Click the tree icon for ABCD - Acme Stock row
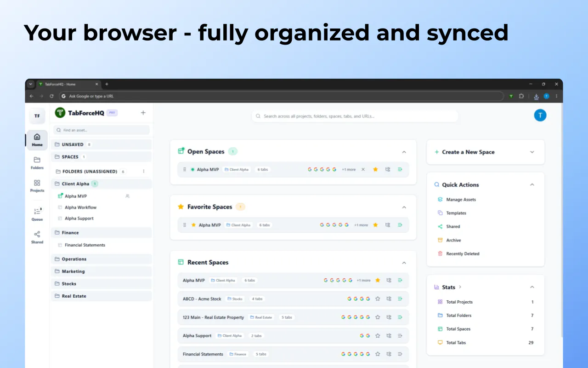This screenshot has width=588, height=368. [389, 299]
